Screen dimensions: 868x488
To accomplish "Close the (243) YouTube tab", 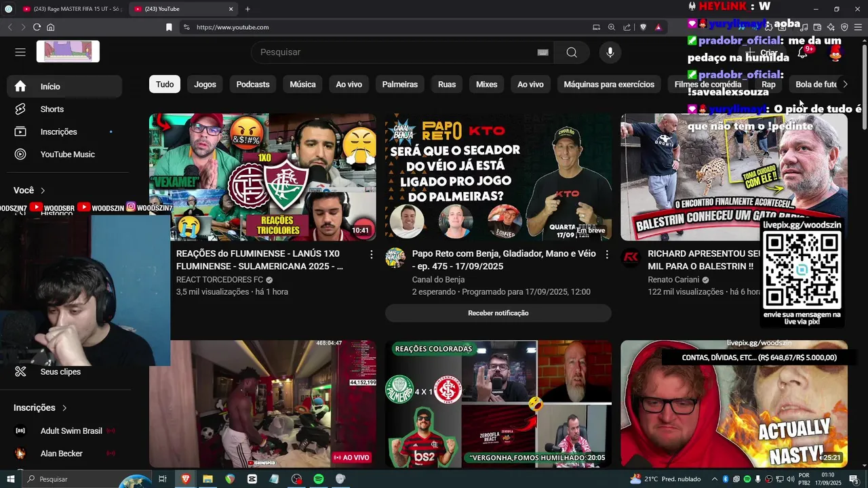I will [x=231, y=9].
